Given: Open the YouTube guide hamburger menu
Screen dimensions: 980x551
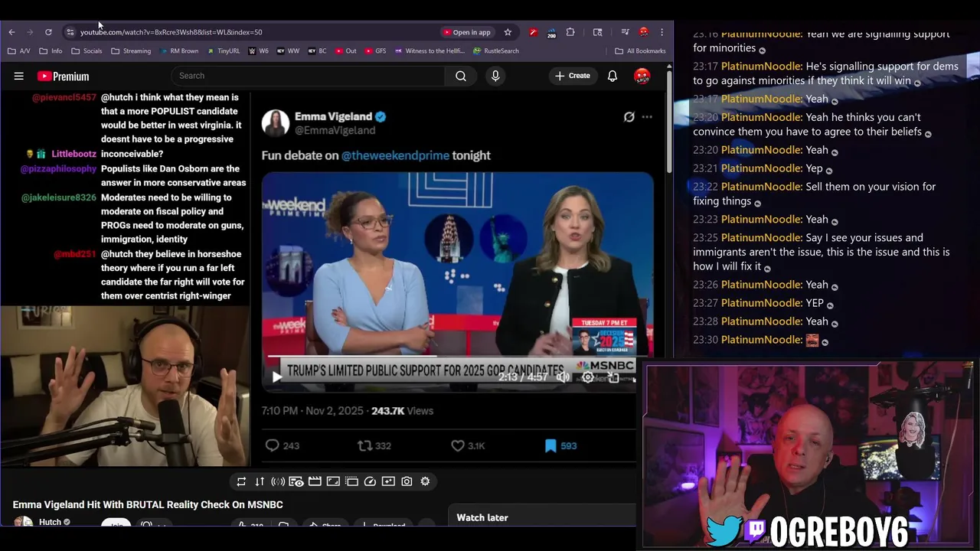Looking at the screenshot, I should (19, 76).
